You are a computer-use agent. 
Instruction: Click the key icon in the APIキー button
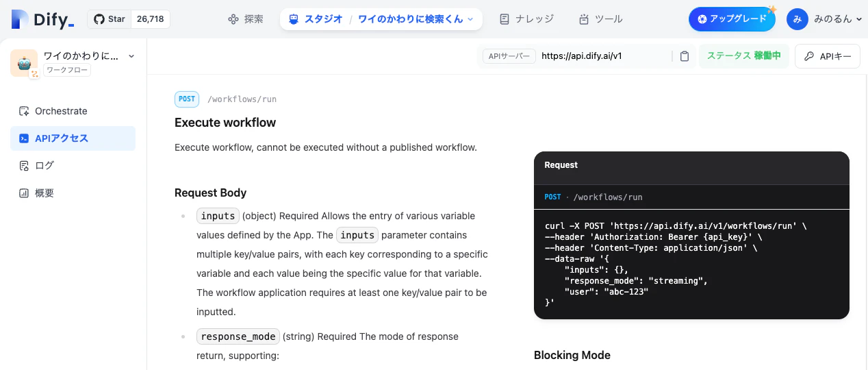click(809, 56)
